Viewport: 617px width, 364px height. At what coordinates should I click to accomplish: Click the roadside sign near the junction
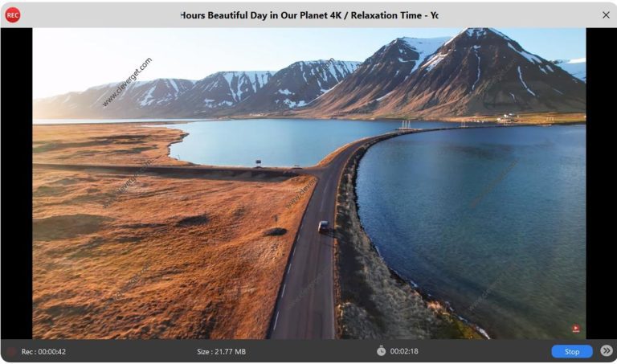258,162
